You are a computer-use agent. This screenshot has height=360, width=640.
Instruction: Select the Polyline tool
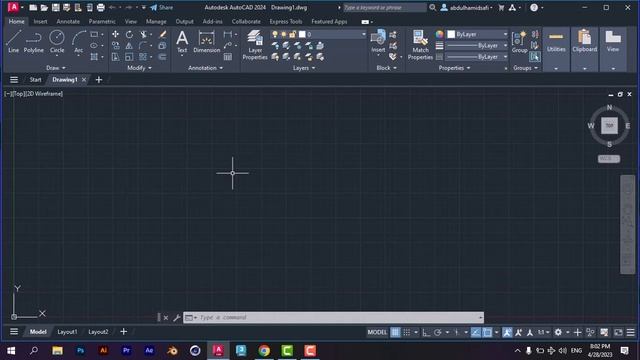(33, 42)
